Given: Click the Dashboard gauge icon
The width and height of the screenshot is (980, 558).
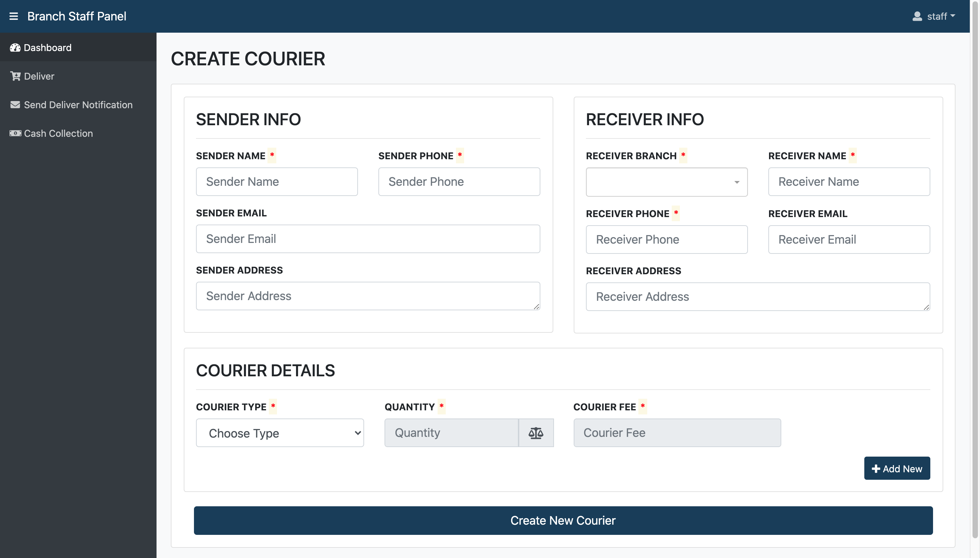Looking at the screenshot, I should tap(15, 48).
